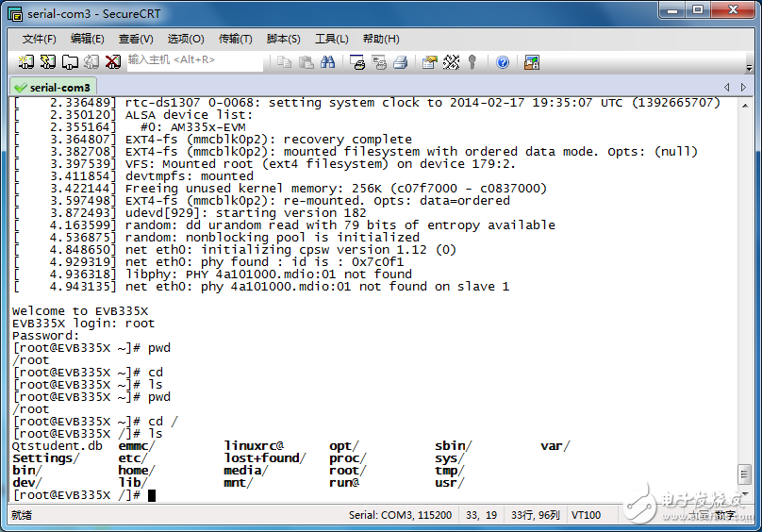Image resolution: width=762 pixels, height=532 pixels.
Task: Click the Connect in Tab icon
Action: [70, 62]
